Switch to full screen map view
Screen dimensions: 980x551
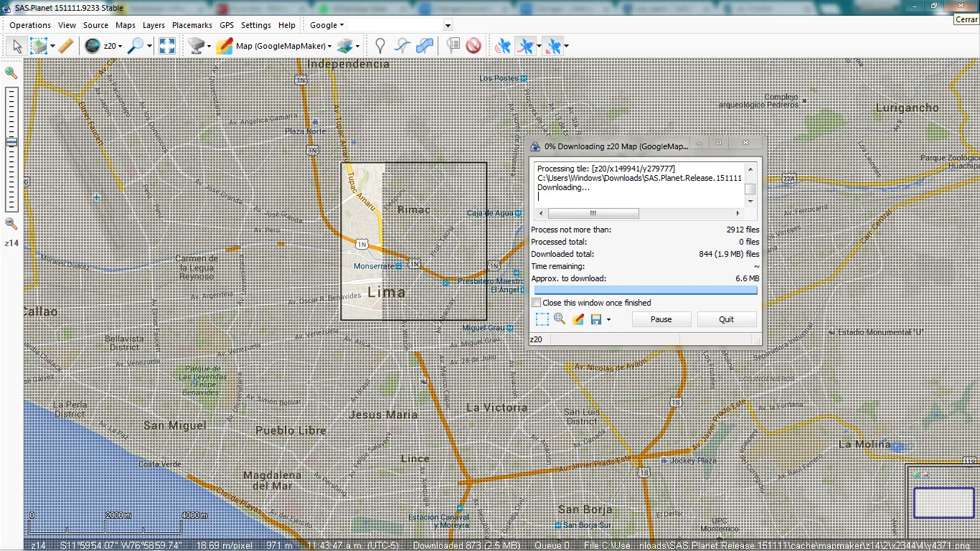[x=167, y=46]
